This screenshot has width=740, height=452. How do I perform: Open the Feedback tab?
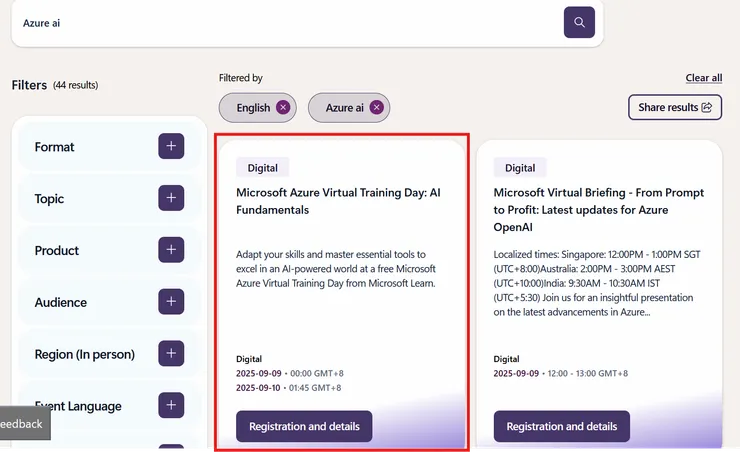tap(24, 424)
